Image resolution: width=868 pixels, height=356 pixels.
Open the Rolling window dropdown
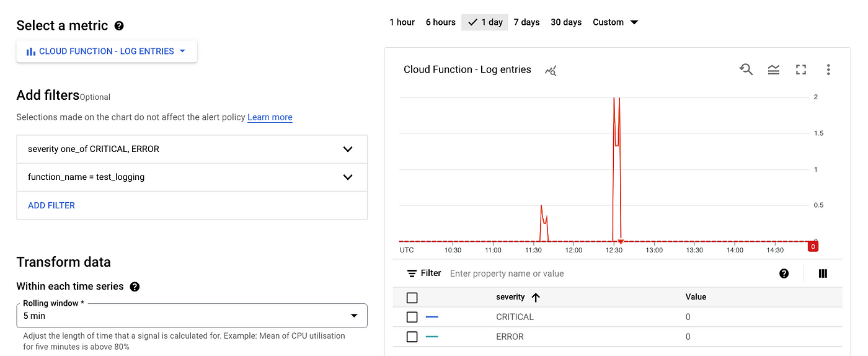coord(192,316)
